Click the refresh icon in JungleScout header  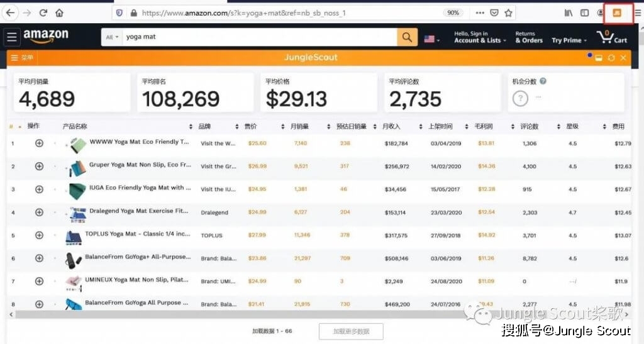tap(611, 58)
